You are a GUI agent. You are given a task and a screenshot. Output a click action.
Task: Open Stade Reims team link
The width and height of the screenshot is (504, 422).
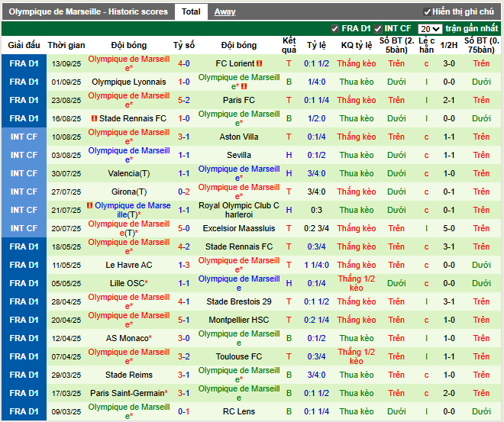point(129,375)
